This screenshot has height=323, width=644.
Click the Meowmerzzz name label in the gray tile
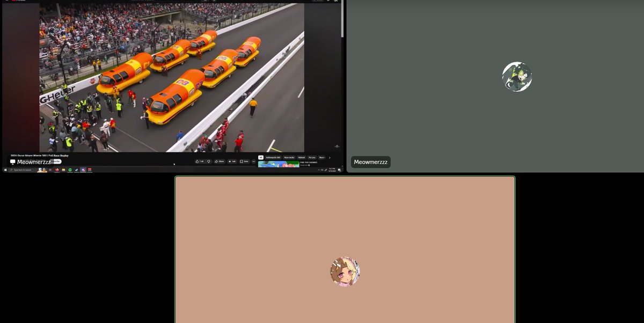[x=371, y=162]
